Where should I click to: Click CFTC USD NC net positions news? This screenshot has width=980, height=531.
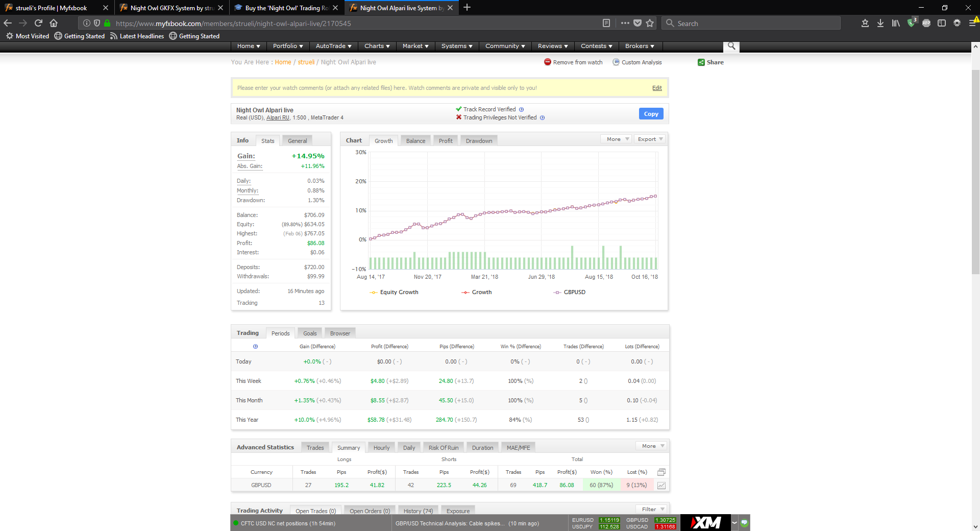click(x=288, y=523)
